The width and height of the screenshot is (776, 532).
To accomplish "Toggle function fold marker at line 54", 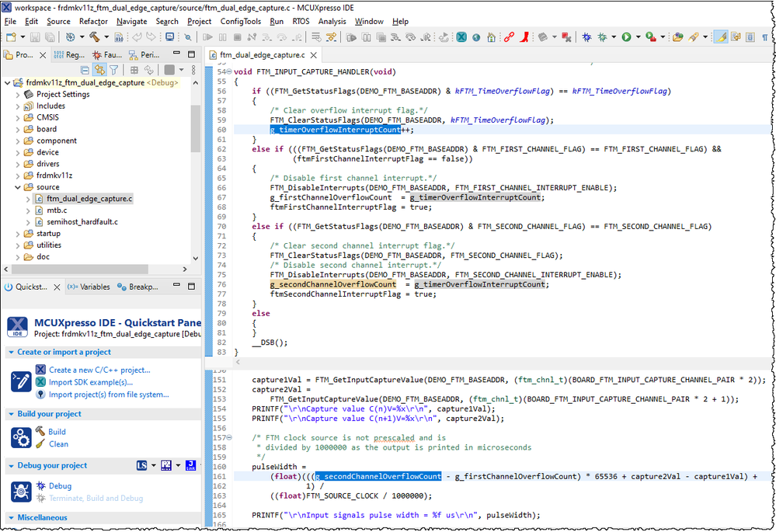I will pyautogui.click(x=228, y=71).
